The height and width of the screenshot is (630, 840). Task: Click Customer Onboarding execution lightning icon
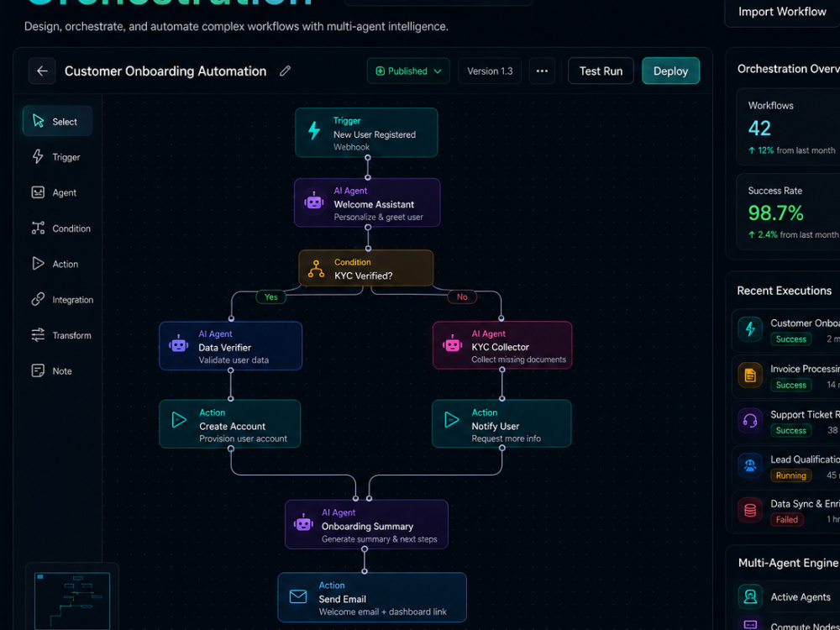click(x=750, y=329)
